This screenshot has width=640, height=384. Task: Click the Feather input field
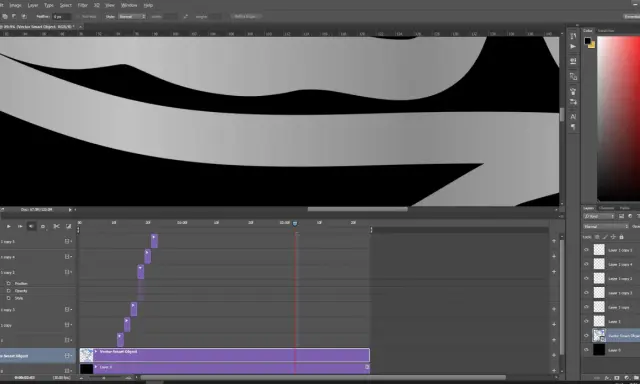pos(61,17)
